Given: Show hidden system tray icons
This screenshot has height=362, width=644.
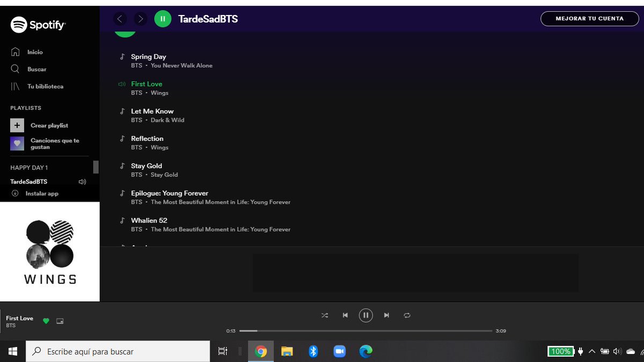Looking at the screenshot, I should (x=592, y=351).
